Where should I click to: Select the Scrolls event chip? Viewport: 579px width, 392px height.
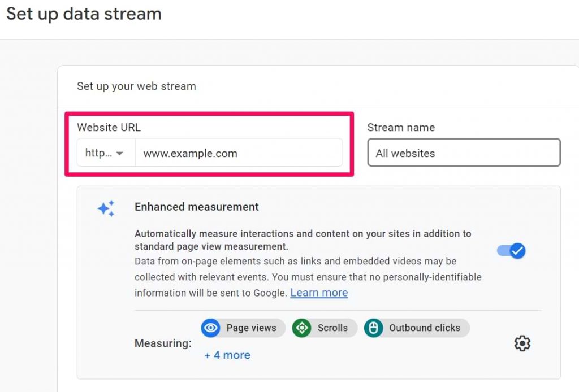coord(324,328)
